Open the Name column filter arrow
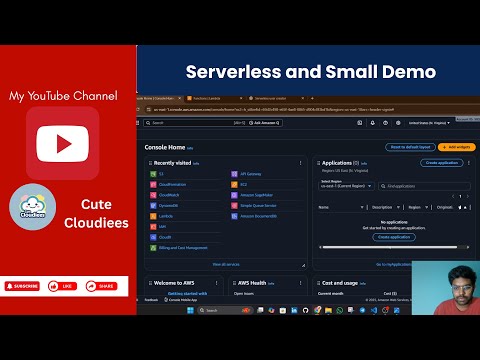Viewport: 480px width, 360px height. click(362, 207)
